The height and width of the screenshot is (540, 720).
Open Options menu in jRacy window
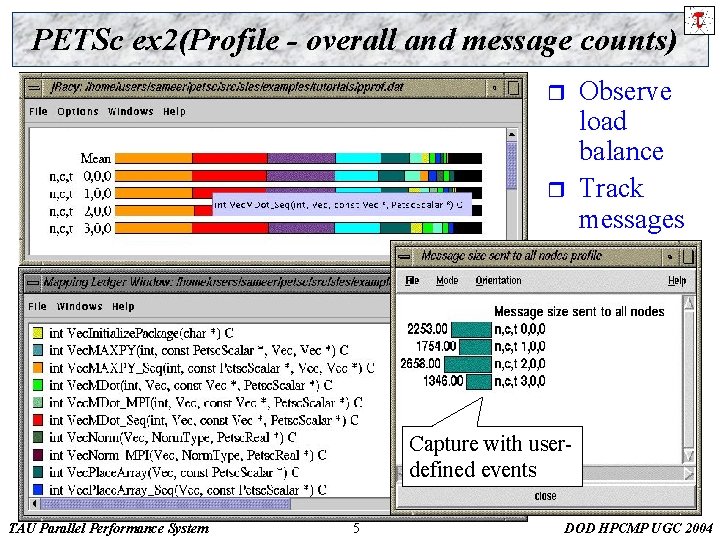pos(78,112)
